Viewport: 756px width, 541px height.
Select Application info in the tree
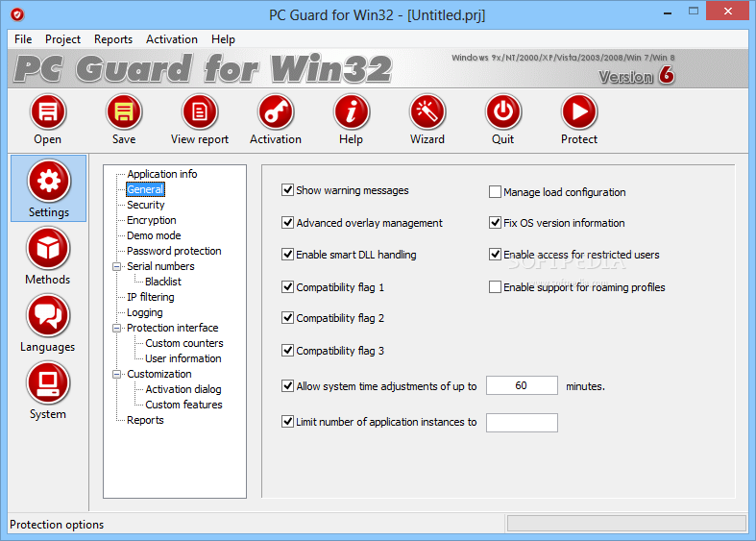[x=162, y=174]
